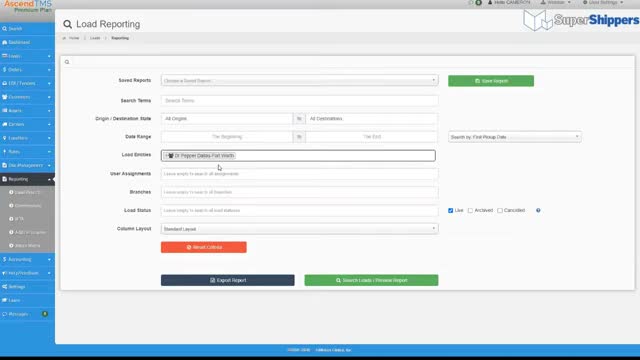The width and height of the screenshot is (640, 360).
Task: Collapse the Reporting menu section
Action: tap(49, 179)
